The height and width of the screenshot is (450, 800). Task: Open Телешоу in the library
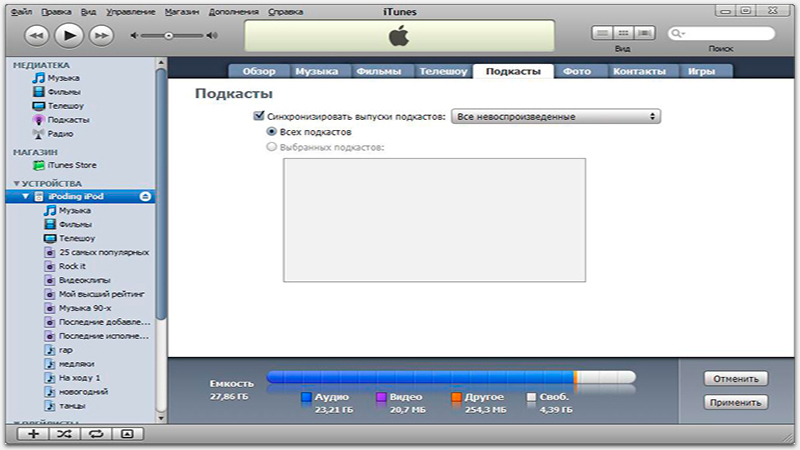58,106
